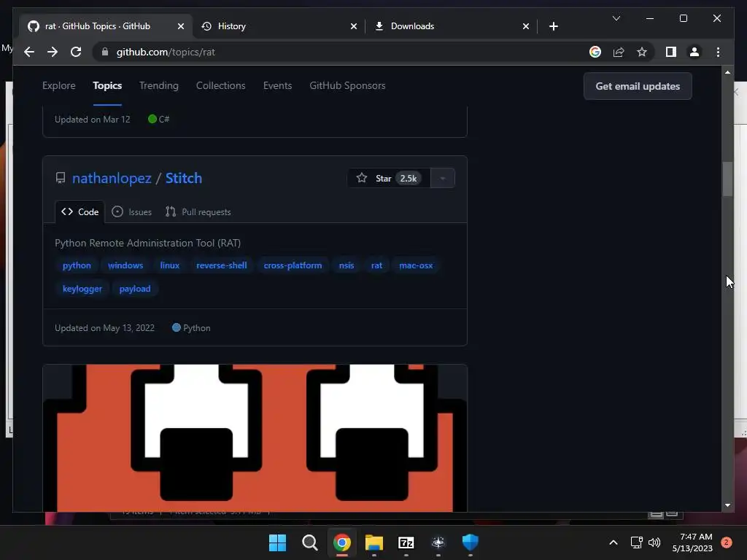747x560 pixels.
Task: Switch to the History tab
Action: click(279, 26)
